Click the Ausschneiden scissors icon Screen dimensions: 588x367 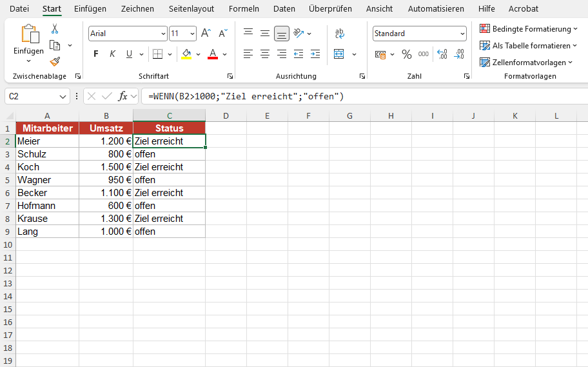(55, 29)
